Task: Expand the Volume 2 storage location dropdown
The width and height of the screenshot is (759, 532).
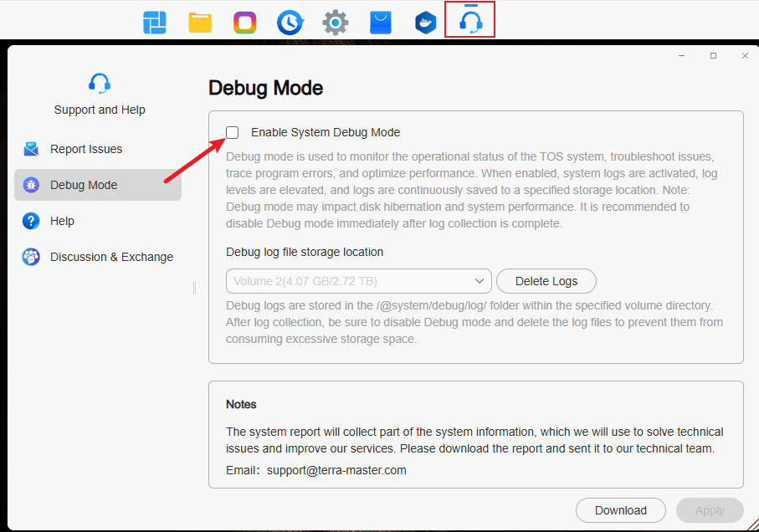Action: (x=359, y=281)
